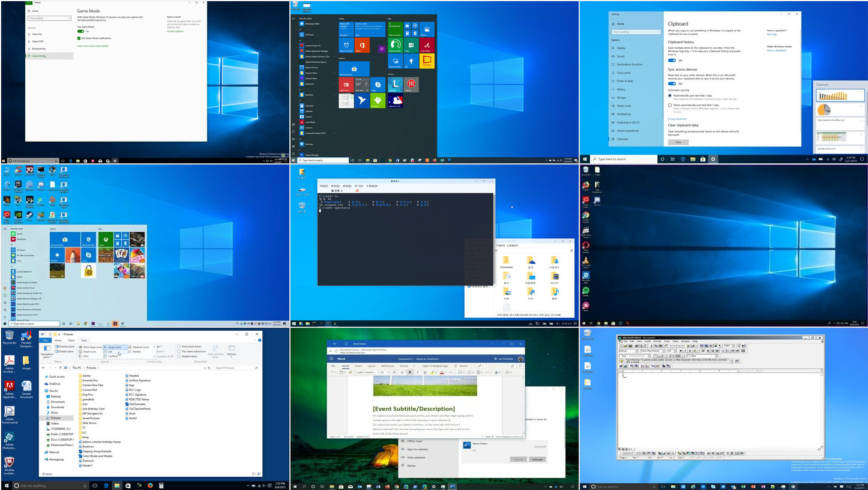Image resolution: width=868 pixels, height=490 pixels.
Task: Open Privacy statement link in Clipboard settings
Action: point(677,119)
